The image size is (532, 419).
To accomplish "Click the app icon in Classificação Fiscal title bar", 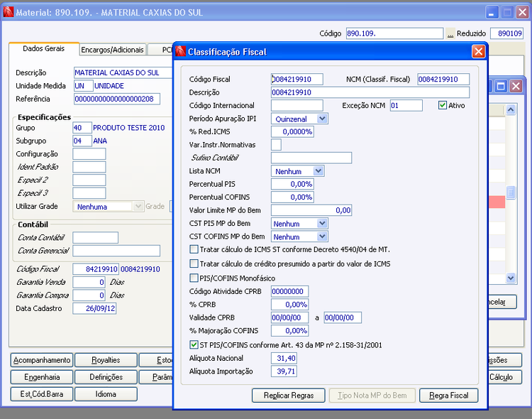I will (180, 52).
